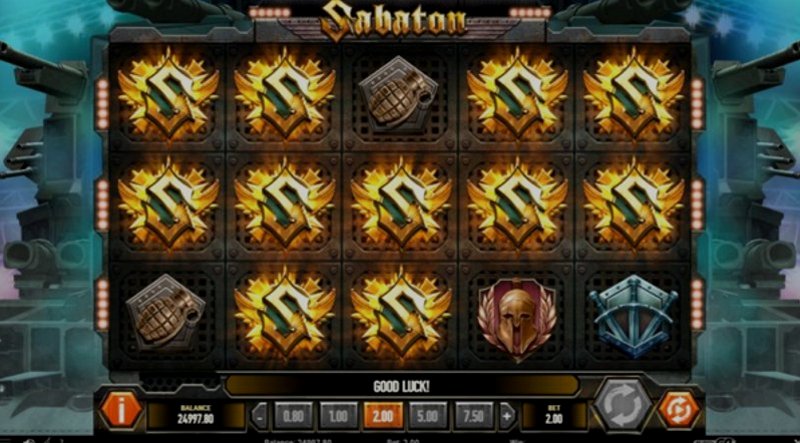The height and width of the screenshot is (443, 800).
Task: Click the blue crossed swords shield symbol
Action: pos(633,315)
